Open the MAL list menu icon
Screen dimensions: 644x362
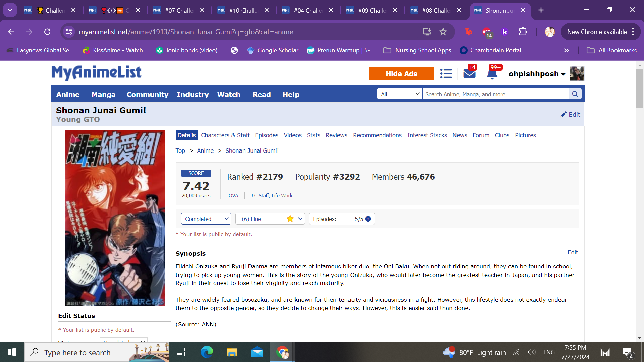pyautogui.click(x=446, y=74)
